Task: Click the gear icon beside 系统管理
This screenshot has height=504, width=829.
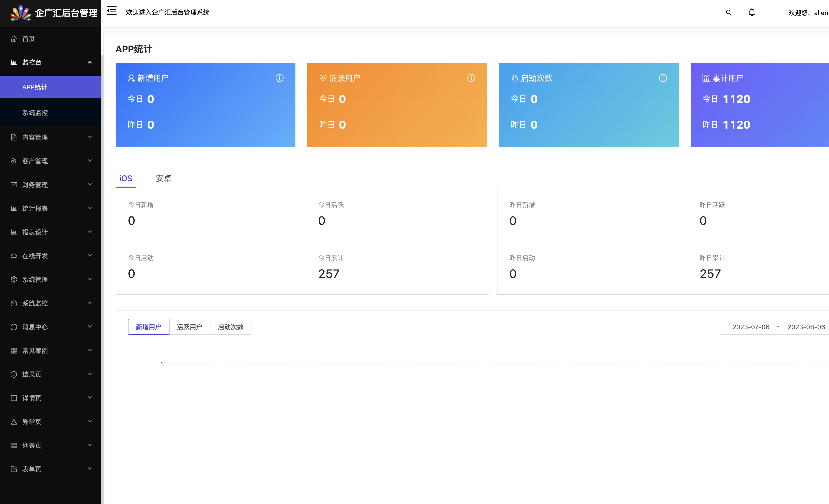Action: click(14, 279)
